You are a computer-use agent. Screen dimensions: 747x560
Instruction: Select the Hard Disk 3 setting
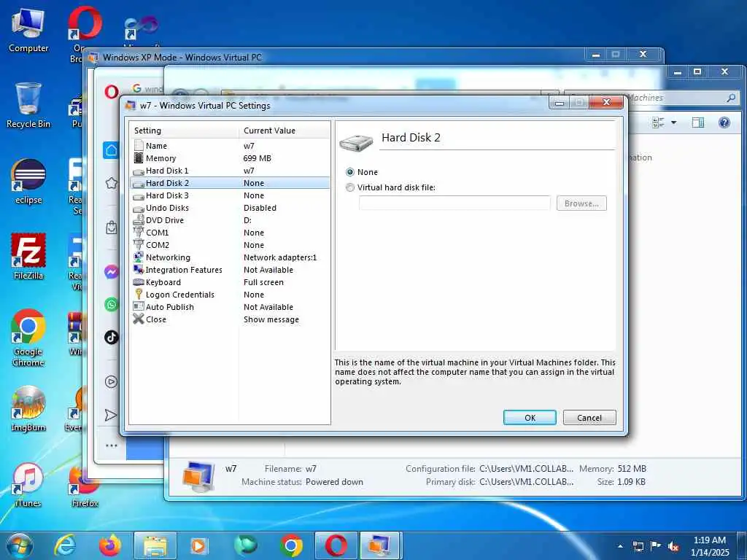pos(230,195)
